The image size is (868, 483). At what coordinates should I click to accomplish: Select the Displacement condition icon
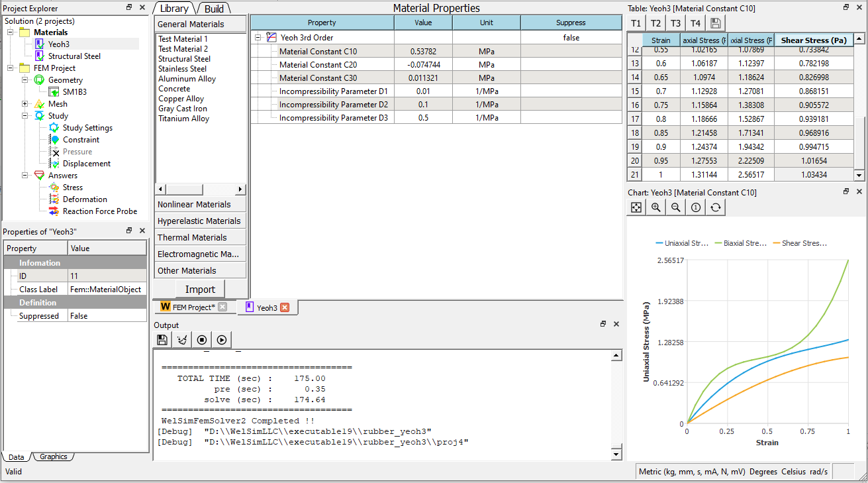click(x=54, y=164)
